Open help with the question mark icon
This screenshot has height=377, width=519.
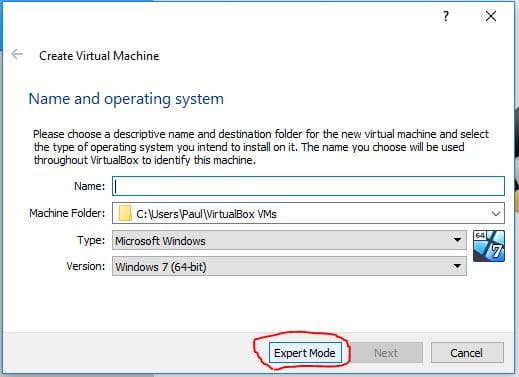(x=446, y=16)
